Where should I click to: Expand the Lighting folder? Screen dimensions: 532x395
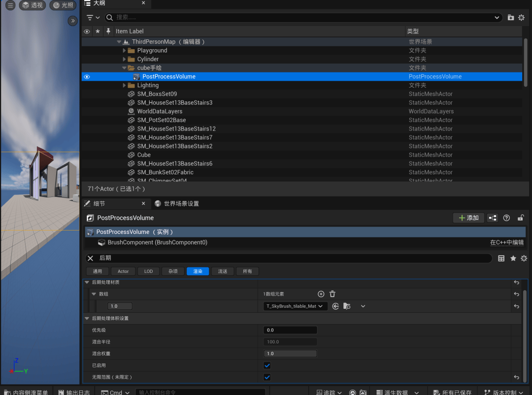pos(124,85)
